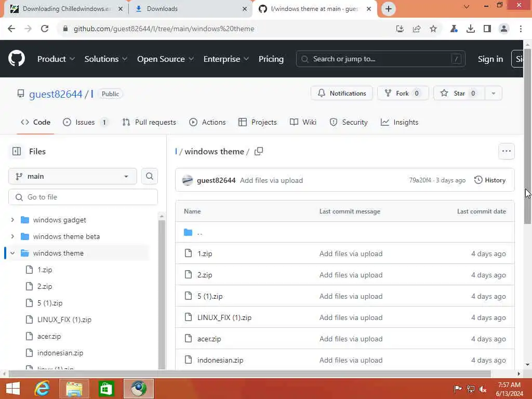This screenshot has width=532, height=399.
Task: Click the Notifications button
Action: [x=342, y=94]
